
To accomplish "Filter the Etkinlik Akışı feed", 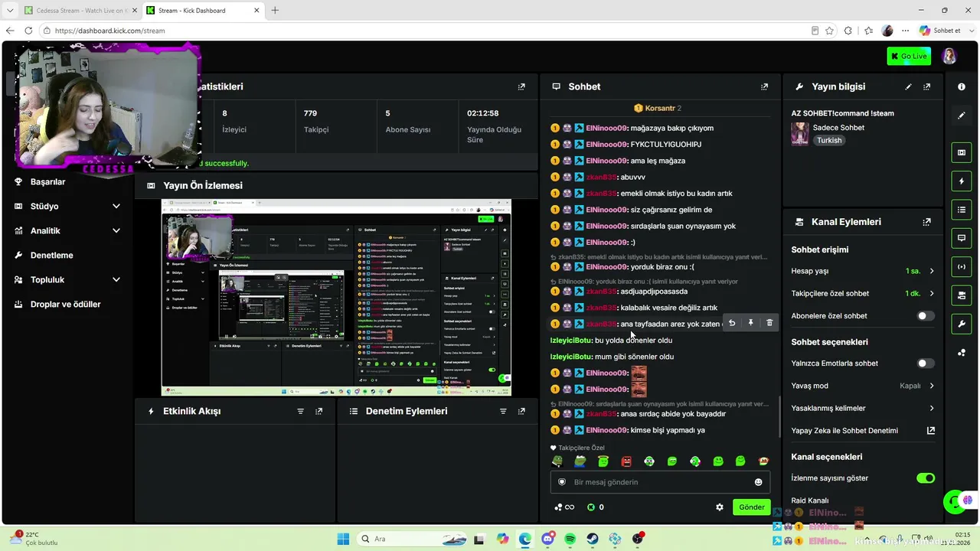I will 301,412.
